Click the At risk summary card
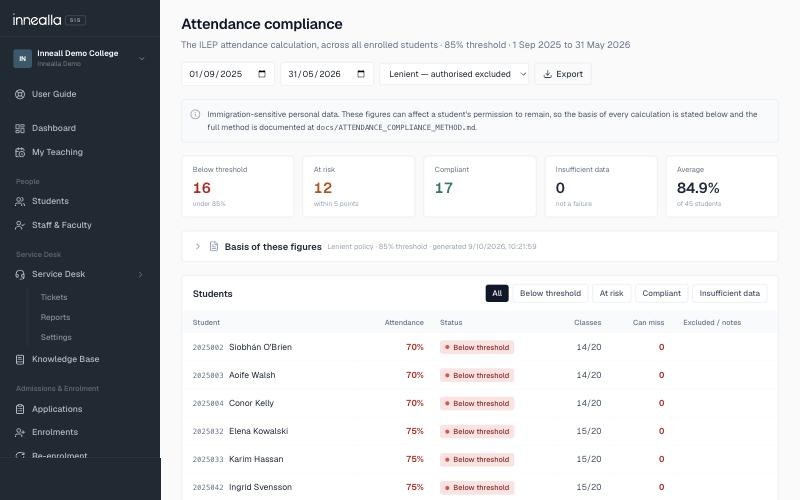Image resolution: width=800 pixels, height=500 pixels. [x=359, y=187]
